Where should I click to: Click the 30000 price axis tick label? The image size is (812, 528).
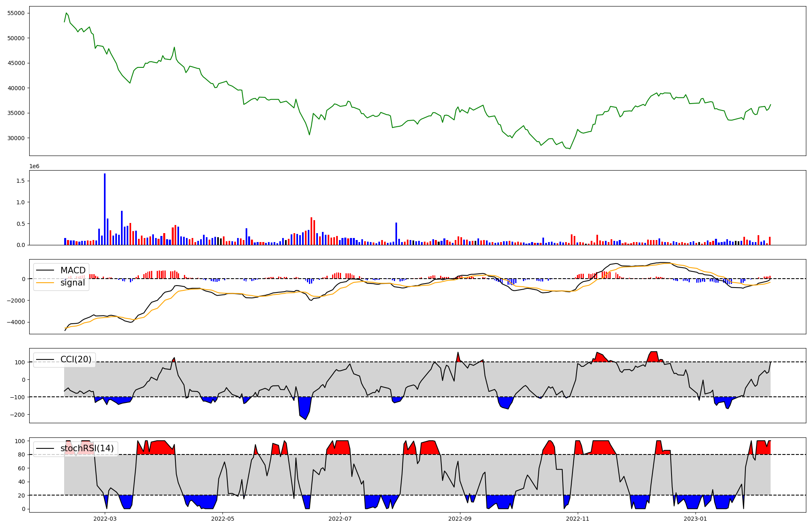click(16, 138)
